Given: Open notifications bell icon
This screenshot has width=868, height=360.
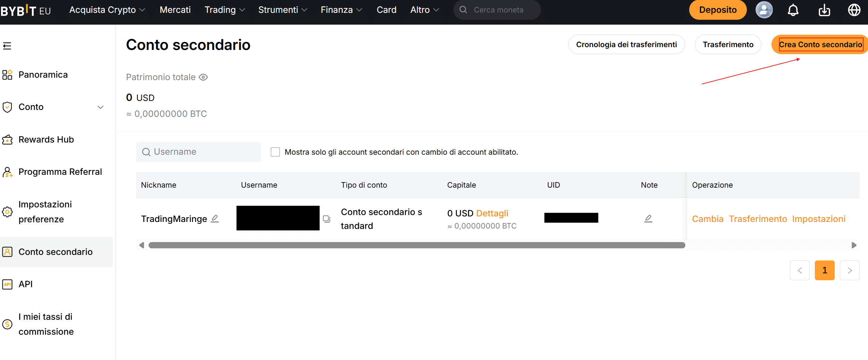Looking at the screenshot, I should click(x=793, y=10).
